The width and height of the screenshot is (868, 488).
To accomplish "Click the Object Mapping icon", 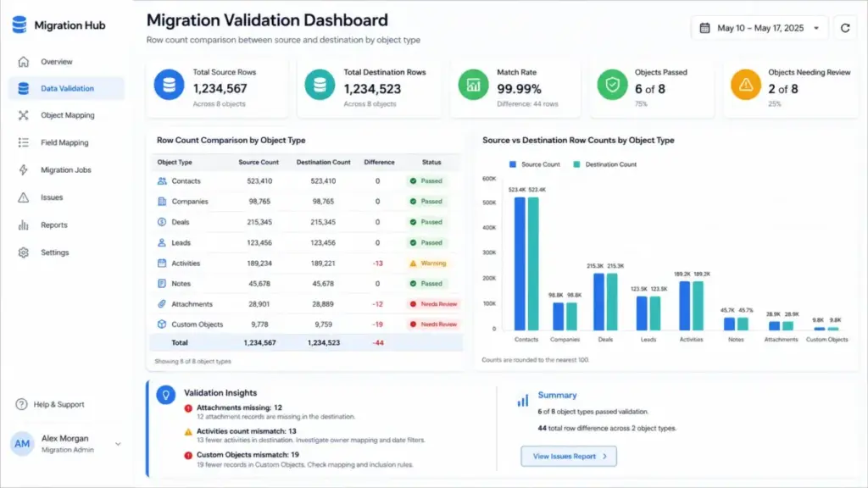I will tap(23, 115).
